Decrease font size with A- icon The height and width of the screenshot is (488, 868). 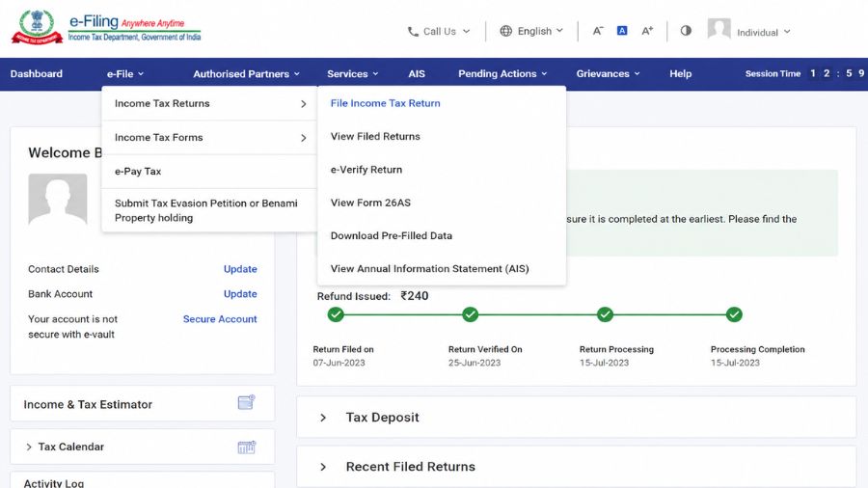coord(598,31)
